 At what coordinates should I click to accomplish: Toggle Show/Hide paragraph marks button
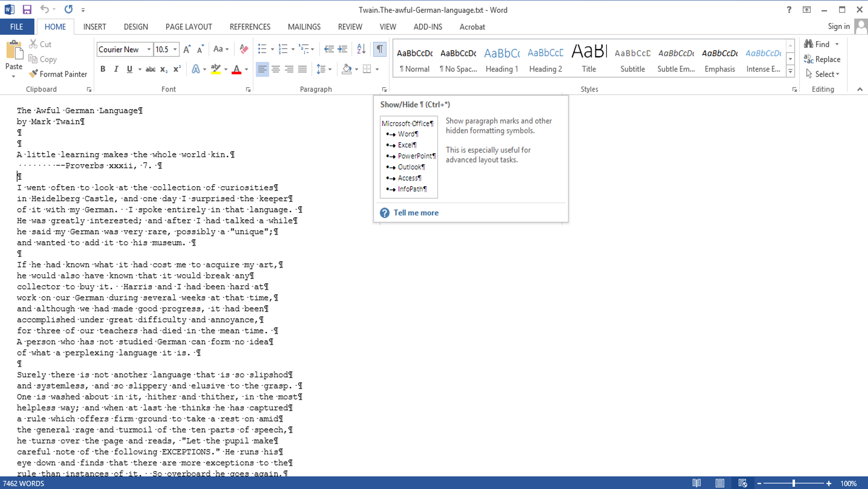pyautogui.click(x=380, y=49)
